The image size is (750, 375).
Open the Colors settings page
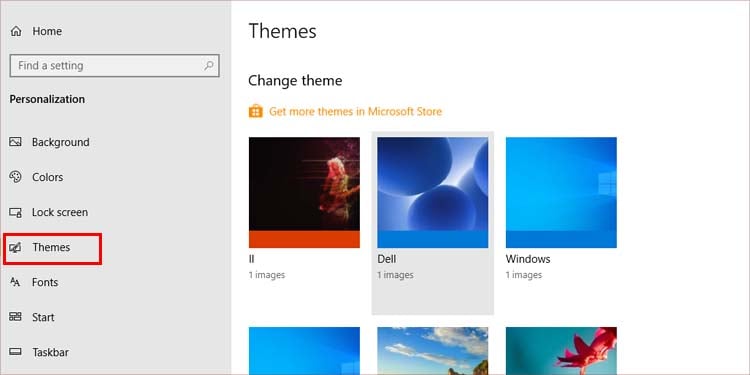(47, 177)
